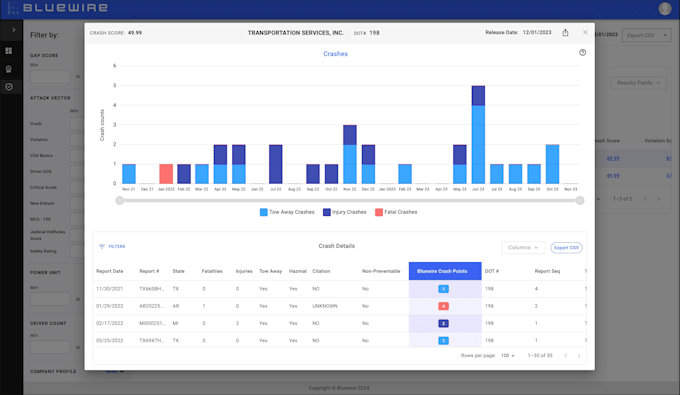Expand the left sidebar with the chevron
Image resolution: width=680 pixels, height=395 pixels.
[x=13, y=30]
